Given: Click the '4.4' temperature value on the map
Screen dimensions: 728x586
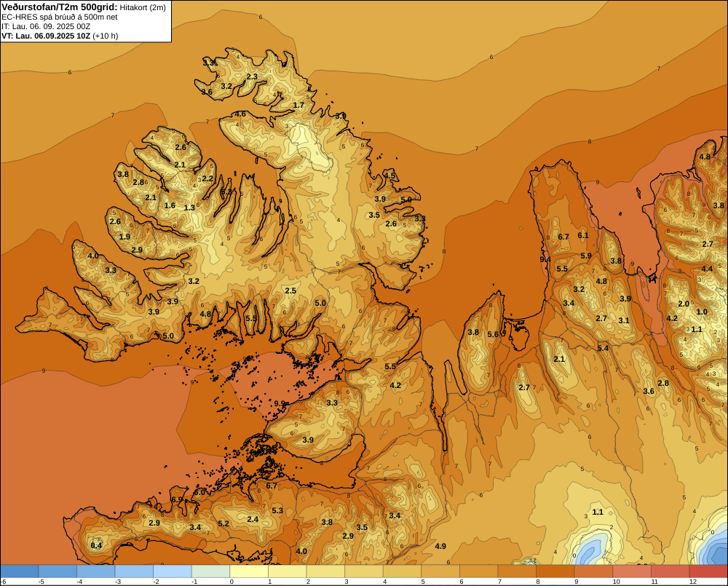Looking at the screenshot, I should click(x=707, y=269).
